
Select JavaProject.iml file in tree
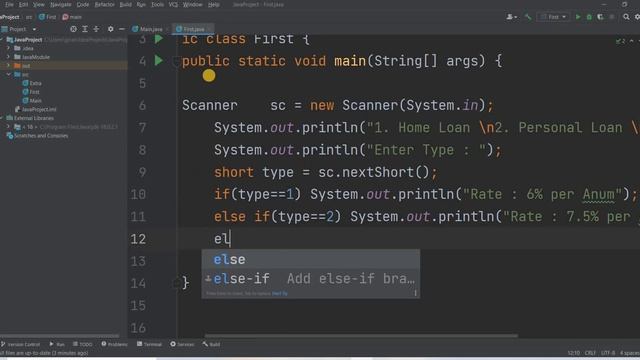coord(36,109)
